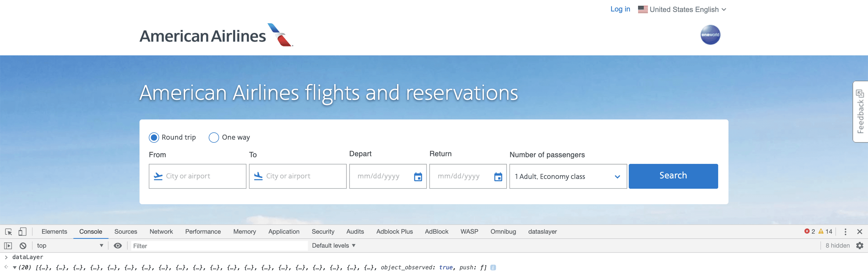Viewport: 868px width, 272px height.
Task: Toggle the live expression eye icon
Action: [118, 246]
